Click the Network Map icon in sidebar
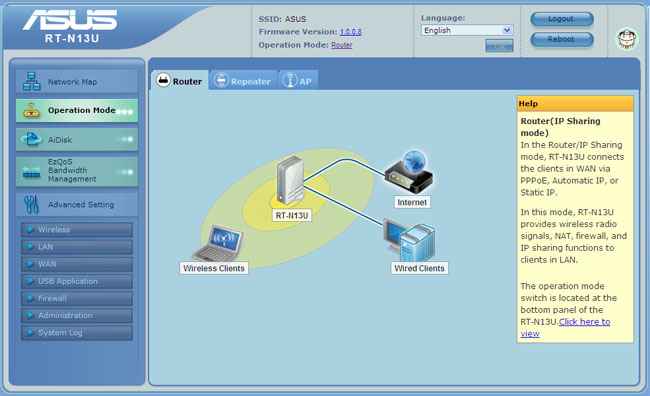The width and height of the screenshot is (650, 396). [32, 81]
